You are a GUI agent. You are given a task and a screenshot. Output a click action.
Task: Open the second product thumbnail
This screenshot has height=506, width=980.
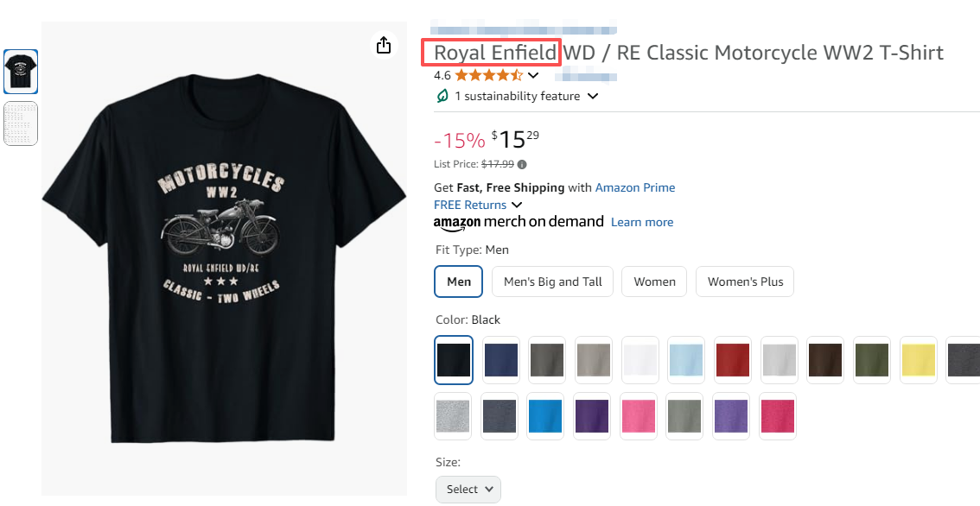[x=21, y=123]
